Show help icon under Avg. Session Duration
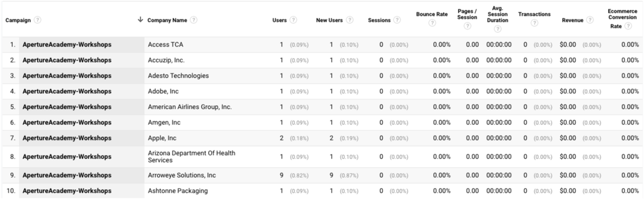This screenshot has width=644, height=199. click(x=497, y=29)
